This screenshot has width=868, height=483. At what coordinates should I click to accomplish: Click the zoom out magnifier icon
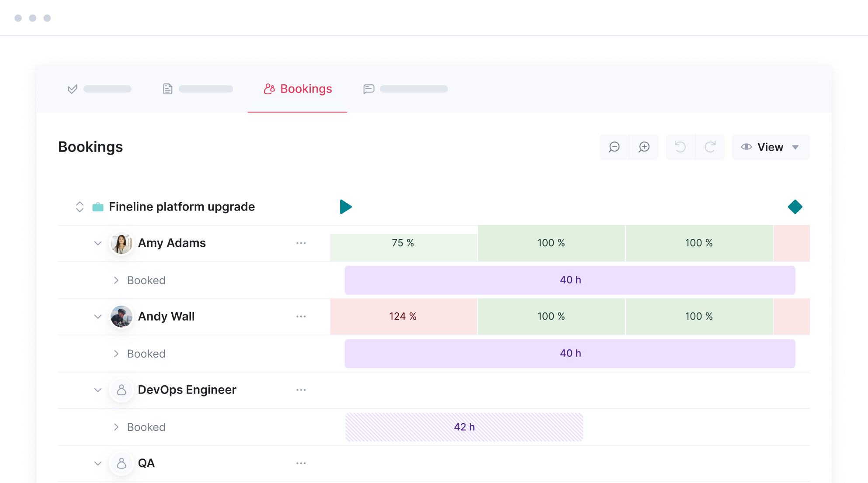point(614,147)
